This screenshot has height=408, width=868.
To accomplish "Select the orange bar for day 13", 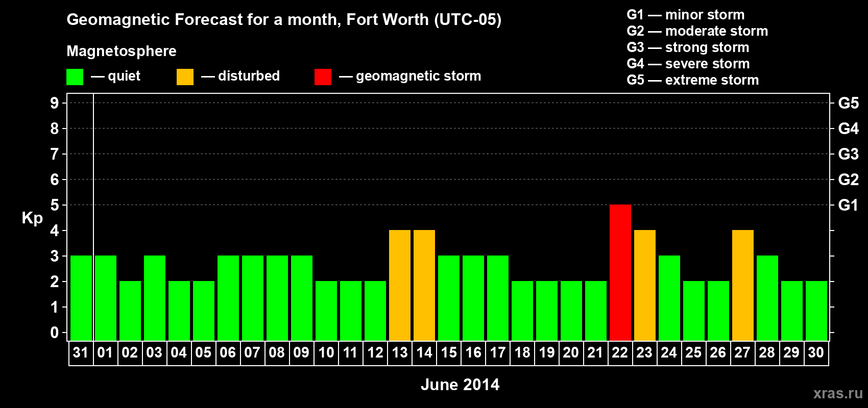I will tap(400, 285).
